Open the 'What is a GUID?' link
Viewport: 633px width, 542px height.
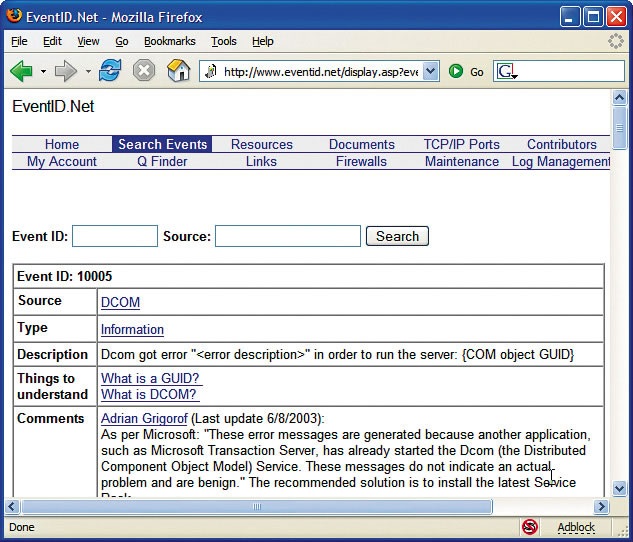pos(150,378)
